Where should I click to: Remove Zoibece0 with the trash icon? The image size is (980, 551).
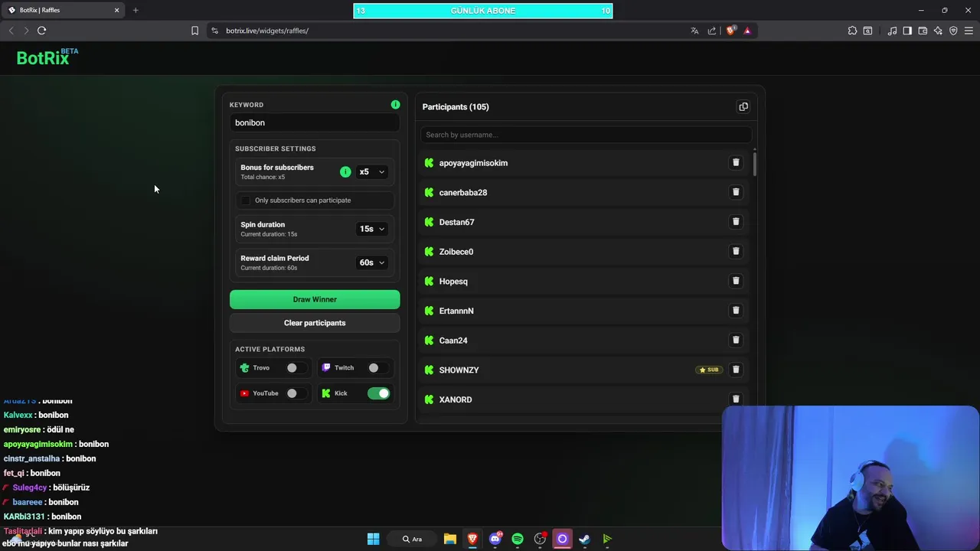pos(736,251)
